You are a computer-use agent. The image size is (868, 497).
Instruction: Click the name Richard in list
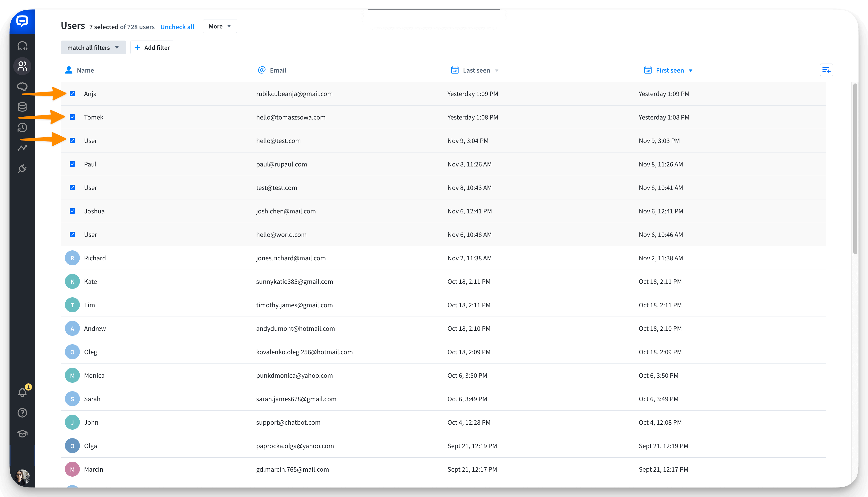coord(95,258)
